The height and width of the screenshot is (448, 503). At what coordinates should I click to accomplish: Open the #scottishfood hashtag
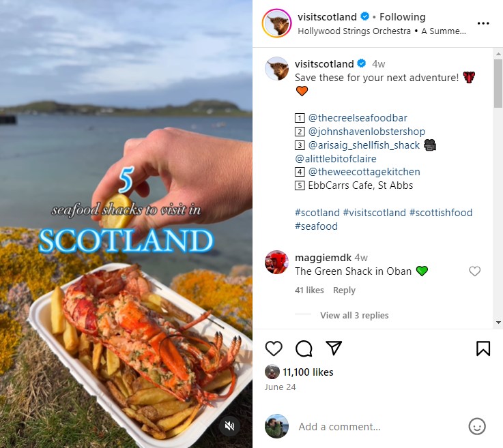441,213
